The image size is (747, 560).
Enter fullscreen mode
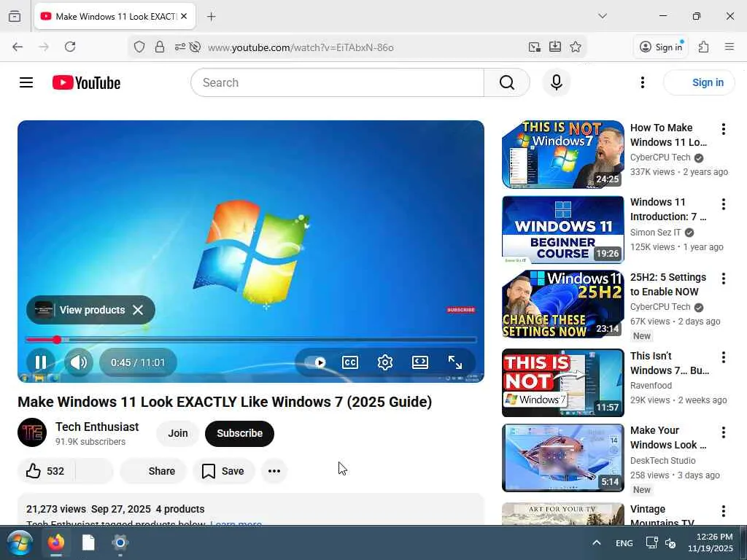click(x=455, y=362)
